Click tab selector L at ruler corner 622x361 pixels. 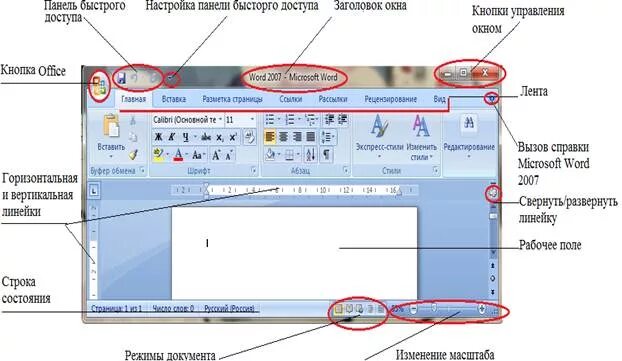click(x=94, y=191)
